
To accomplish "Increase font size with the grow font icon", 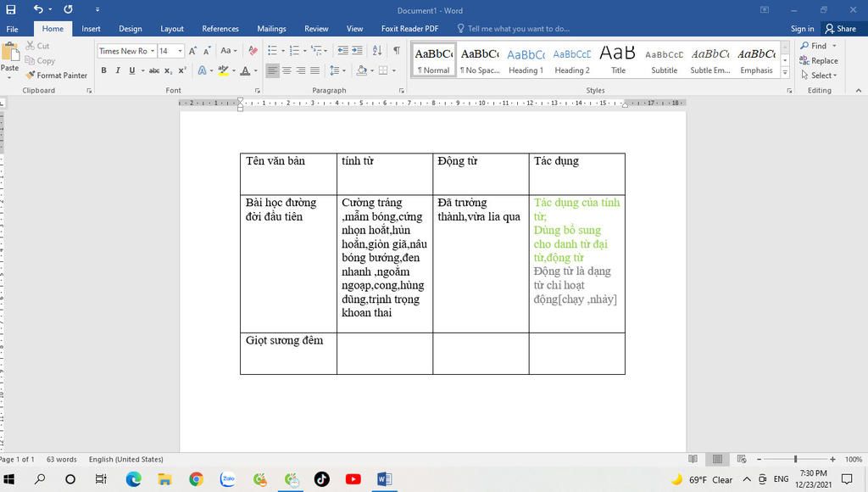I will (x=192, y=51).
